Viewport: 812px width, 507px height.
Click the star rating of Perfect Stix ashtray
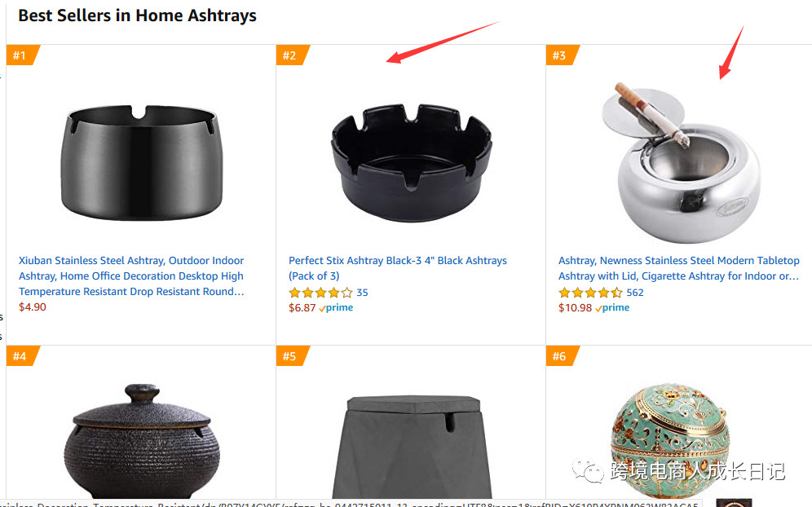(320, 293)
